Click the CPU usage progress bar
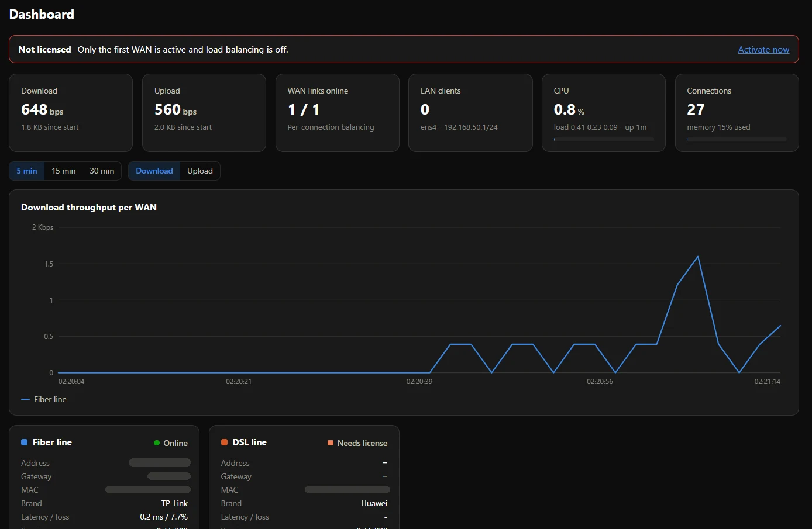Viewport: 812px width, 529px height. [604, 140]
